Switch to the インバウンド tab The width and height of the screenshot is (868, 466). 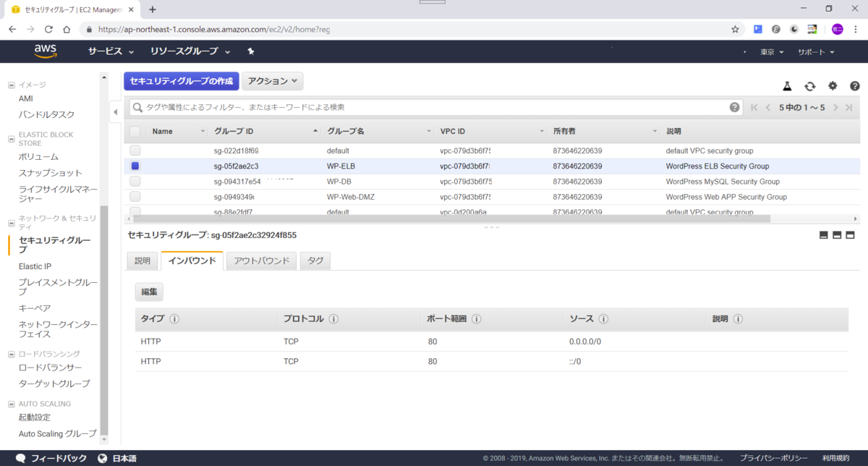coord(192,261)
